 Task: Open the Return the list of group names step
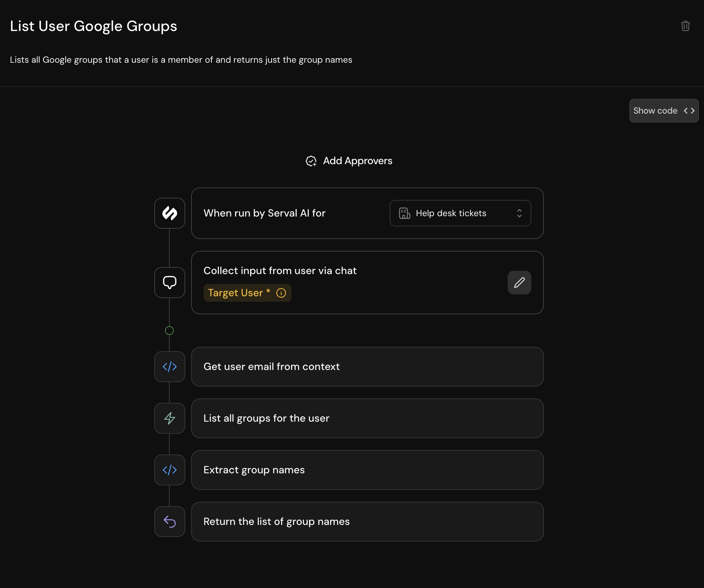(x=367, y=521)
